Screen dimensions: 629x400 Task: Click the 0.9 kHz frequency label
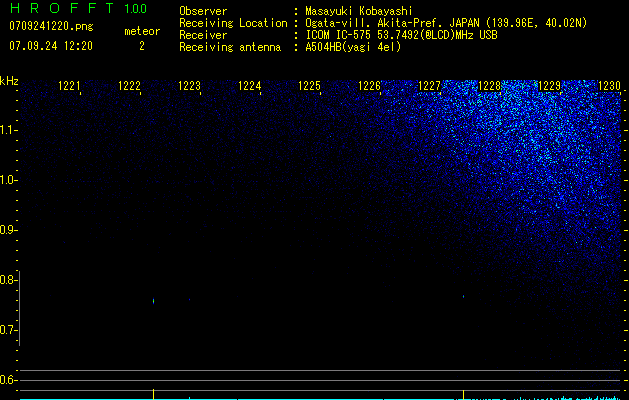pos(7,230)
